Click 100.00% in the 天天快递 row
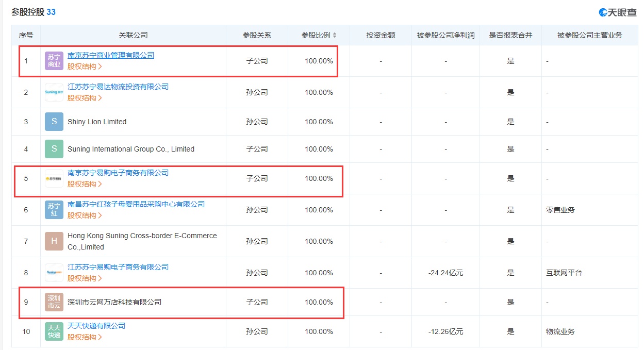The height and width of the screenshot is (350, 644). tap(319, 331)
